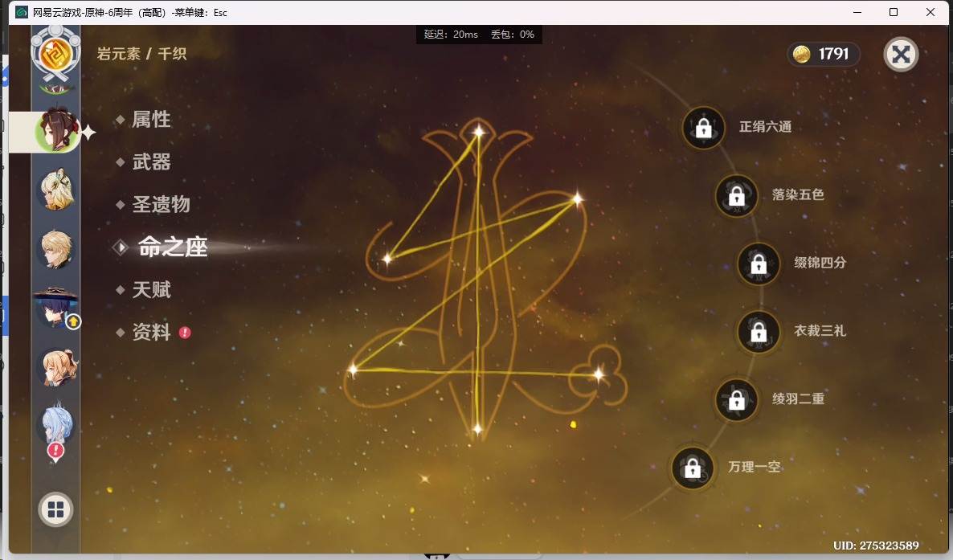Click the red alert badge beside 资料
953x560 pixels.
click(185, 333)
